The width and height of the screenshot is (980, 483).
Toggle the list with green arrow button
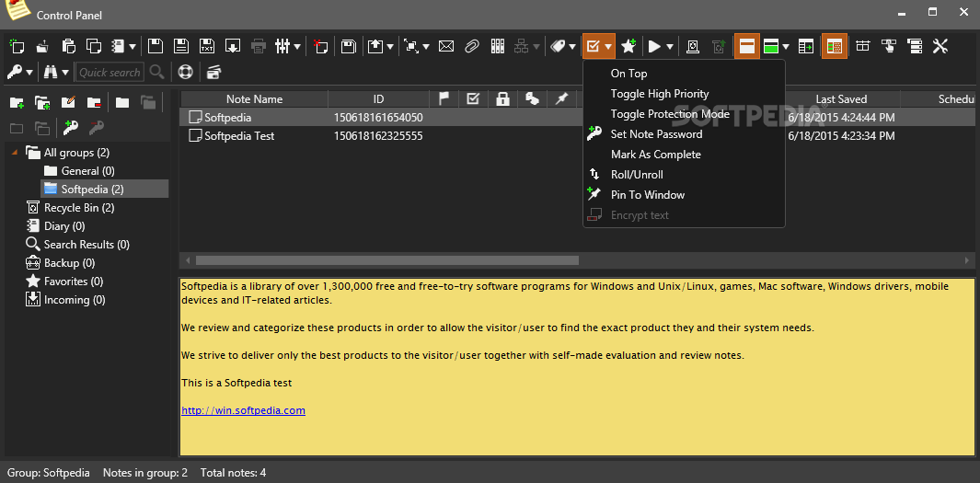[806, 46]
